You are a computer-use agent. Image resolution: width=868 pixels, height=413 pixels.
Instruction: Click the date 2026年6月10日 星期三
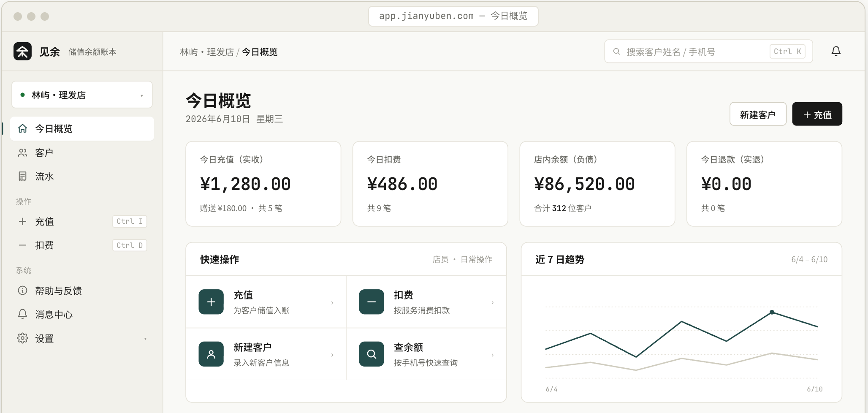pyautogui.click(x=234, y=119)
